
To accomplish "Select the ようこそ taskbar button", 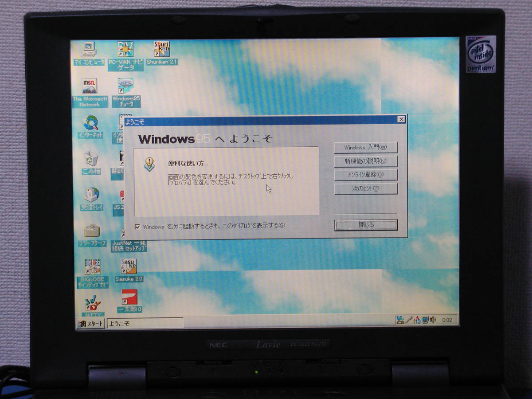I will 145,324.
